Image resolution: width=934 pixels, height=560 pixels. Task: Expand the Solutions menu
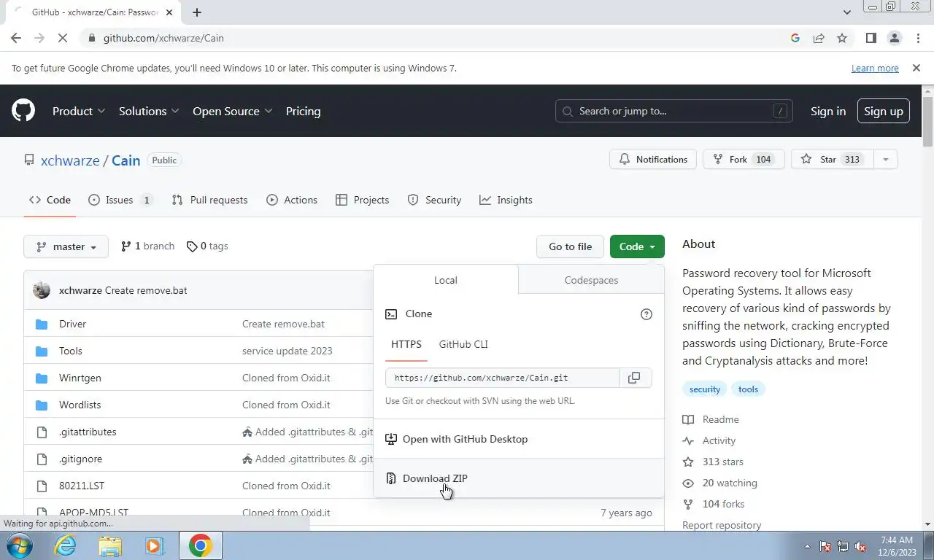(149, 111)
